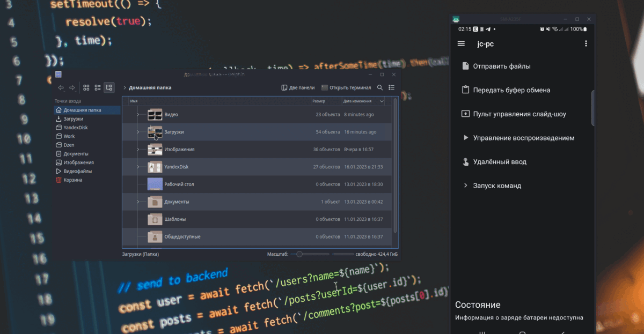Go back in Dolphin navigation history
Image resolution: width=644 pixels, height=334 pixels.
click(61, 87)
